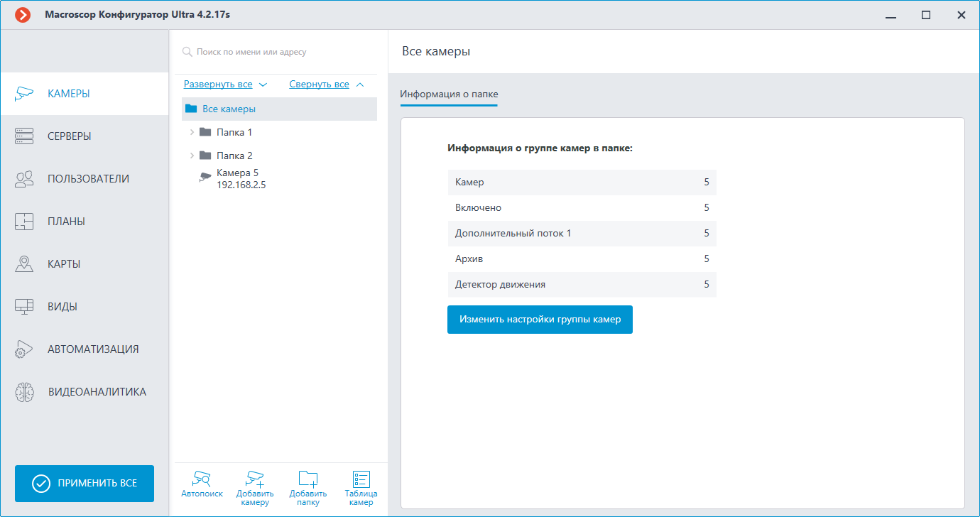Open the ПОЛЬЗОВАТЕЛИ section
980x517 pixels.
(85, 179)
